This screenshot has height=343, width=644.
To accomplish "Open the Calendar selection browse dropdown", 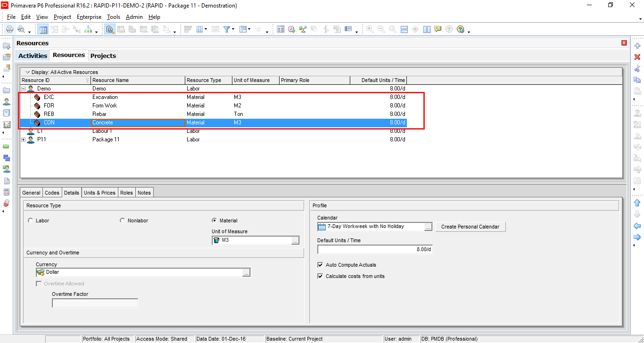I will coord(428,226).
